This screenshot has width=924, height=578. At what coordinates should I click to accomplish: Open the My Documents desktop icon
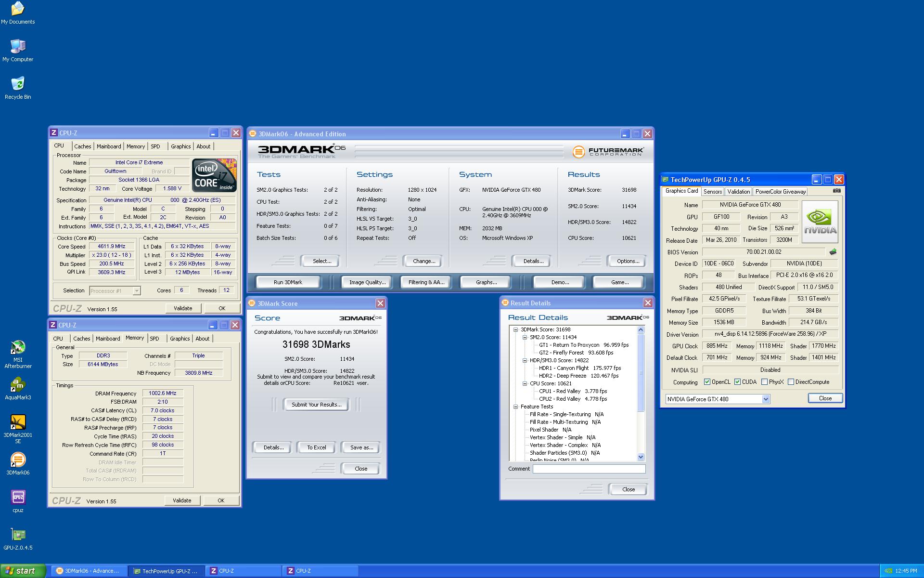coord(18,13)
